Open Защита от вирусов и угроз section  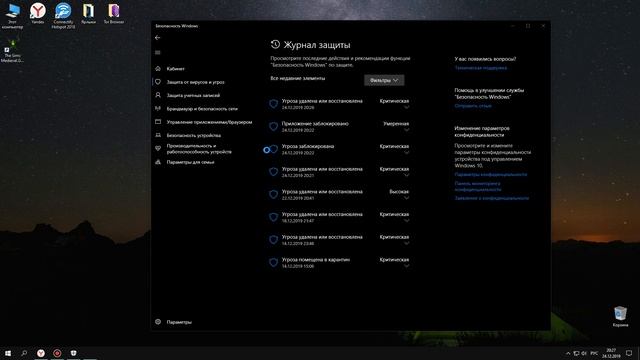(195, 82)
